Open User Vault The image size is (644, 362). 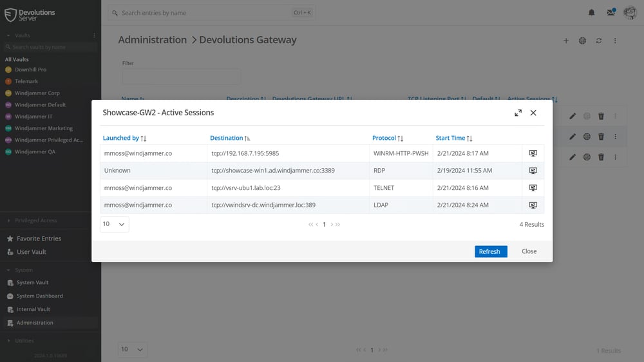point(31,252)
